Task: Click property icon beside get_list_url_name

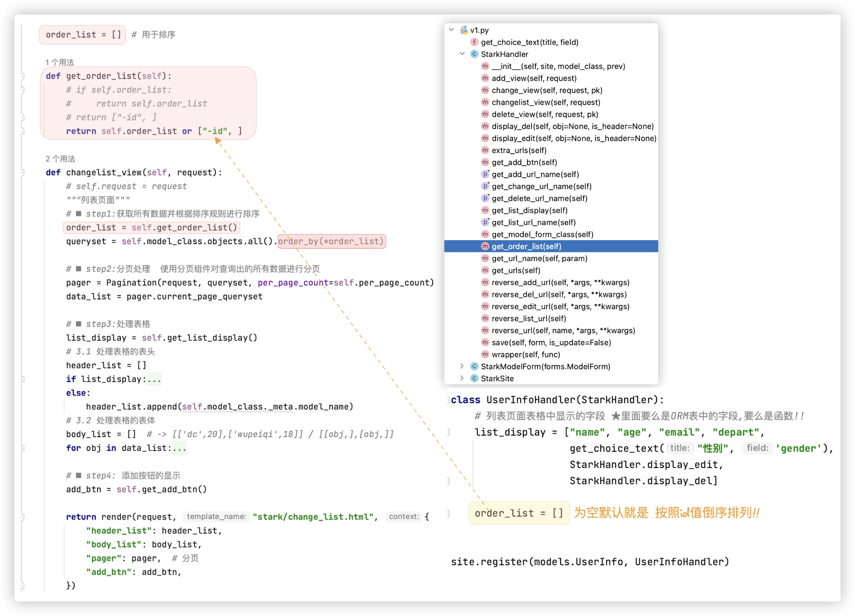Action: (485, 222)
